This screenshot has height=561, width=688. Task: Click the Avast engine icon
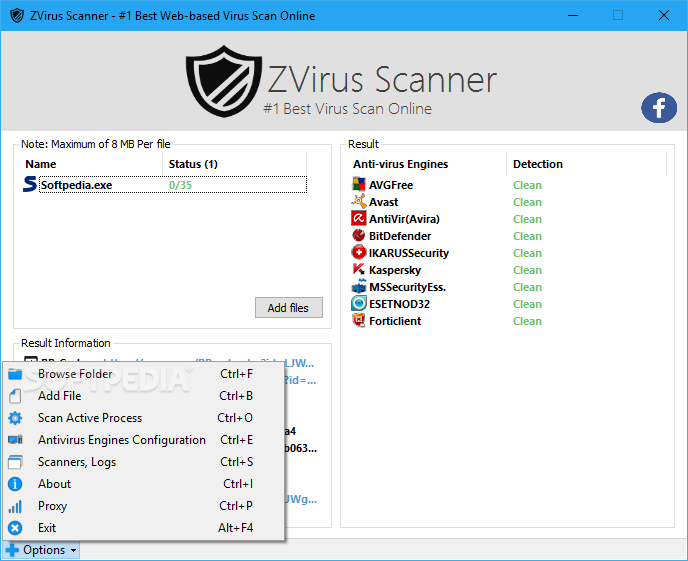click(358, 201)
